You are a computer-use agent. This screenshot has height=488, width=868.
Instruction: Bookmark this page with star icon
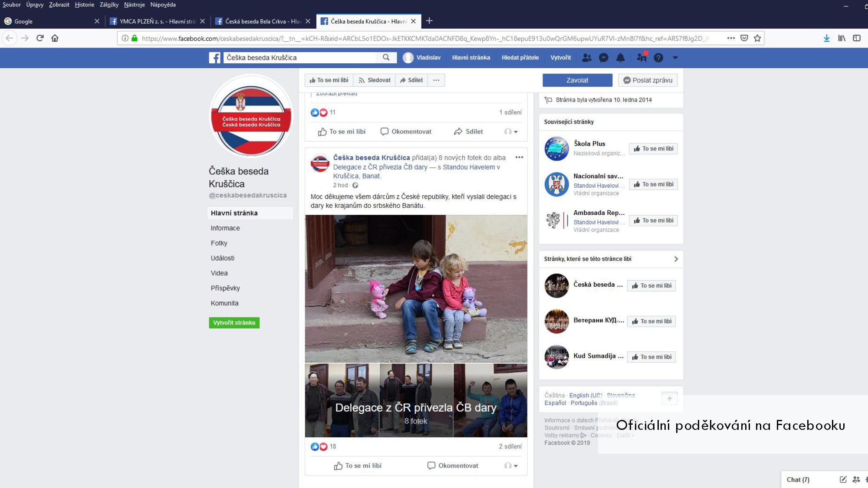click(757, 38)
